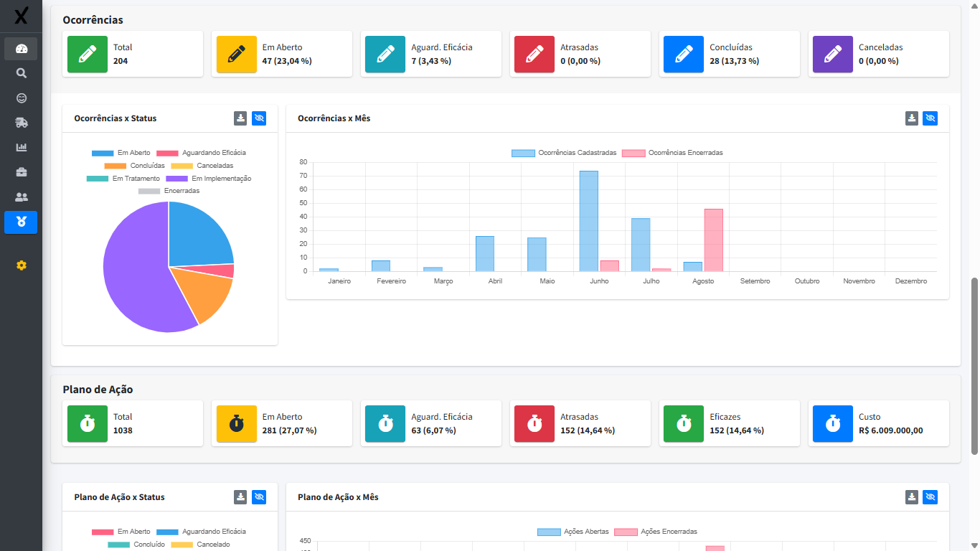This screenshot has height=551, width=980.
Task: Open the Em Aberto ocorrências summary card
Action: click(282, 54)
